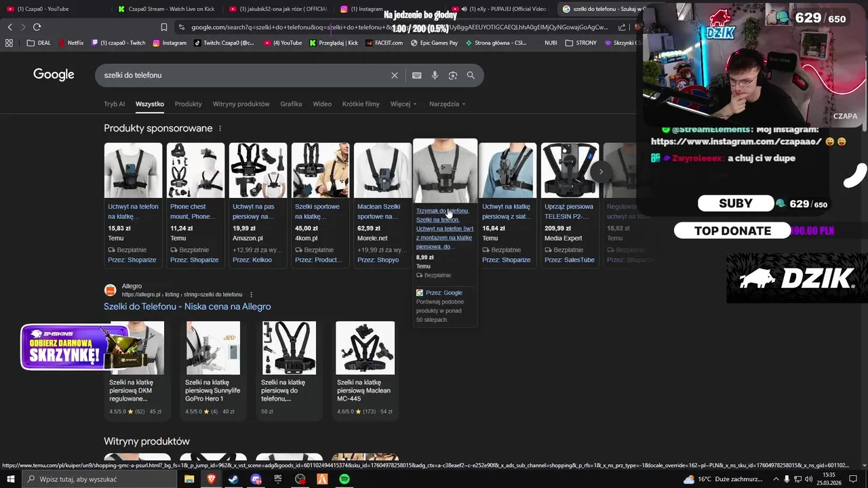868x488 pixels.
Task: Open the Krótkie filmy tab
Action: coord(361,104)
